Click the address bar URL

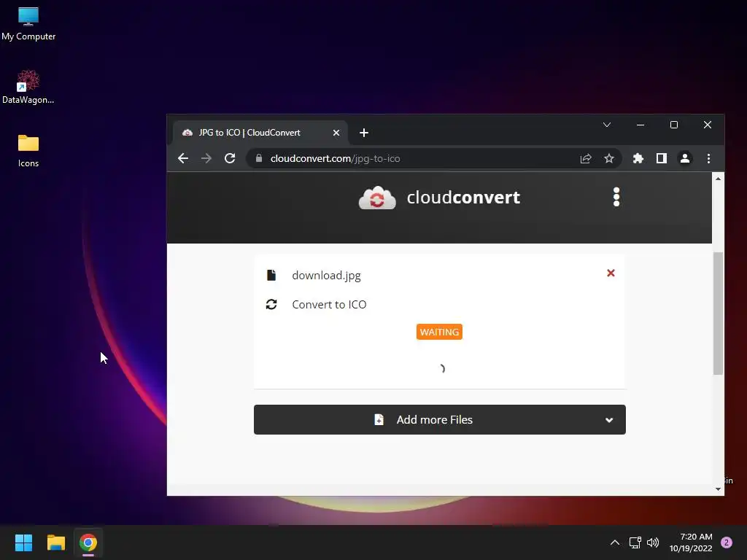(x=335, y=158)
